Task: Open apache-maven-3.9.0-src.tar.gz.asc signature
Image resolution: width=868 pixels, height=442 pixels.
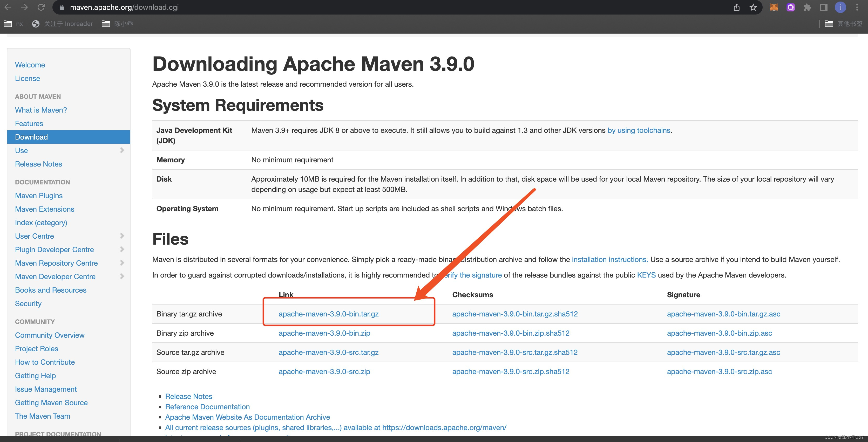Action: click(723, 352)
